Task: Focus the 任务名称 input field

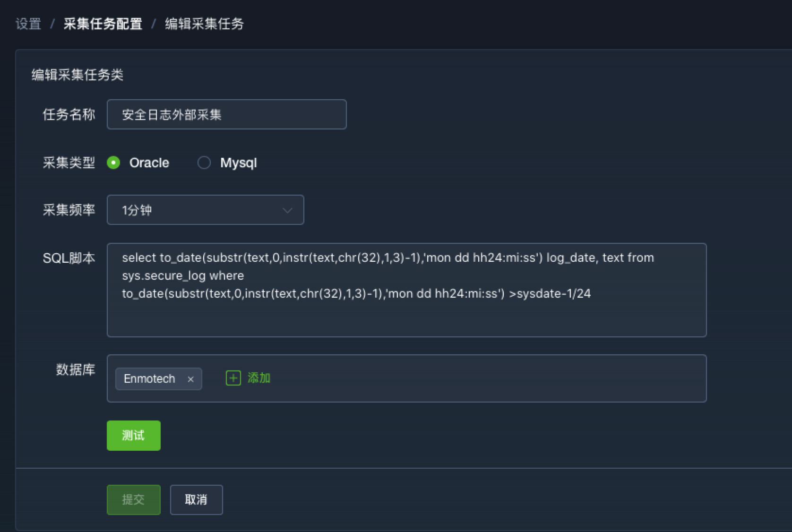Action: [x=226, y=114]
